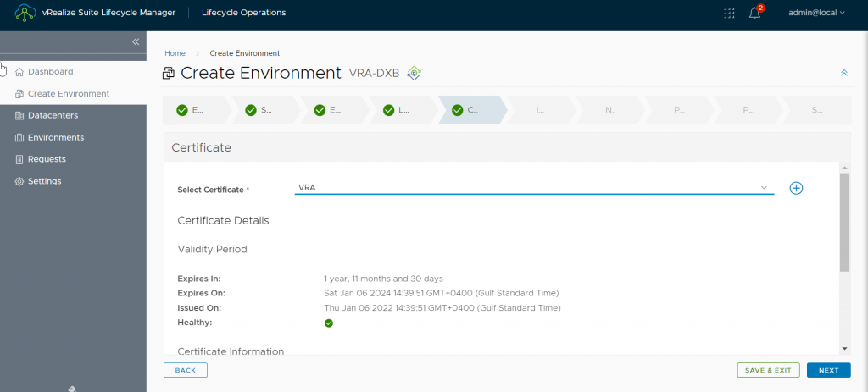
Task: Click the vRA product icon next to VRA-DXB
Action: coord(414,73)
